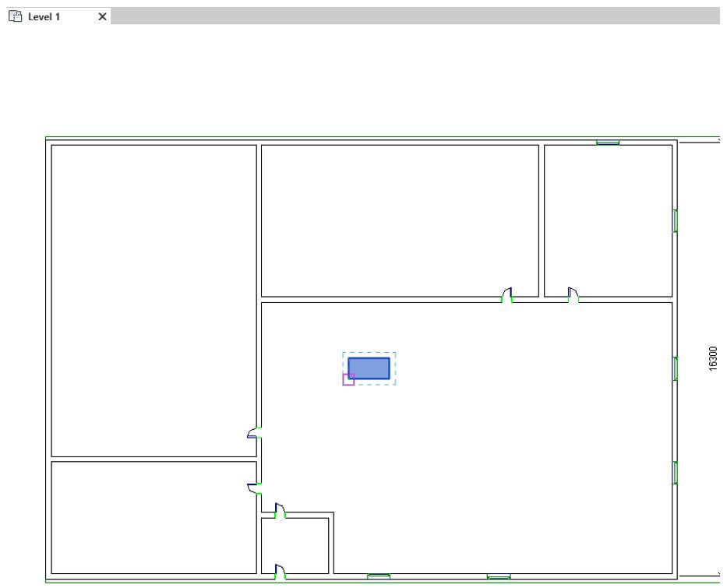The height and width of the screenshot is (588, 727).
Task: Select the blue furniture element in the central room
Action: tap(369, 368)
